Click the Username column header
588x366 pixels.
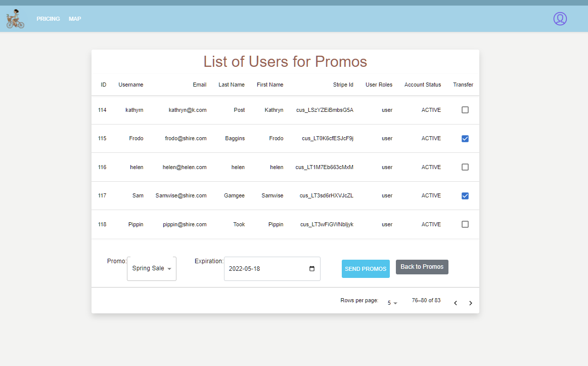[x=130, y=85]
